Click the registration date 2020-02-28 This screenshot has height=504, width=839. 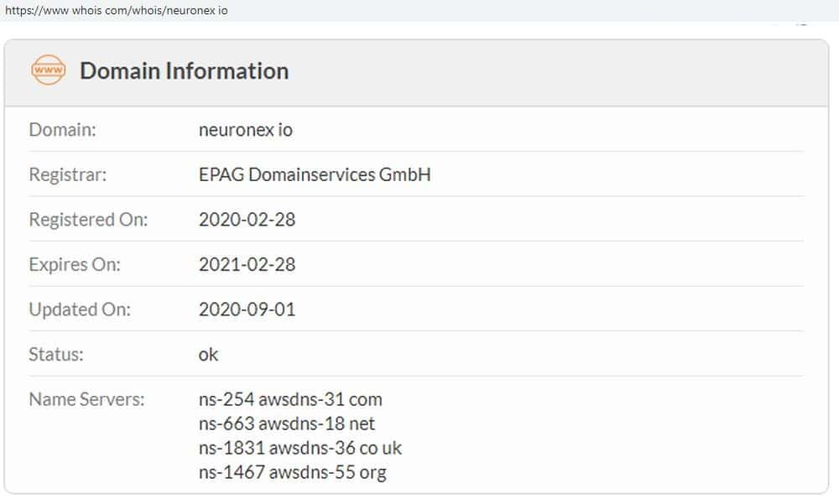pyautogui.click(x=247, y=220)
